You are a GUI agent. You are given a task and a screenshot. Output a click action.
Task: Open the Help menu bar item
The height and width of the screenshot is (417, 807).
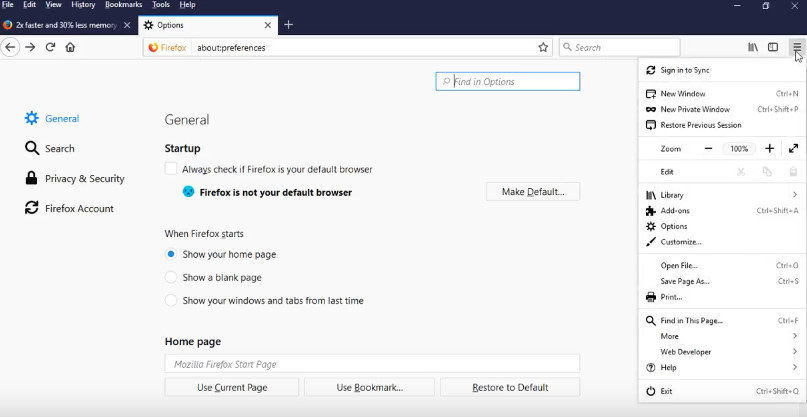[187, 5]
